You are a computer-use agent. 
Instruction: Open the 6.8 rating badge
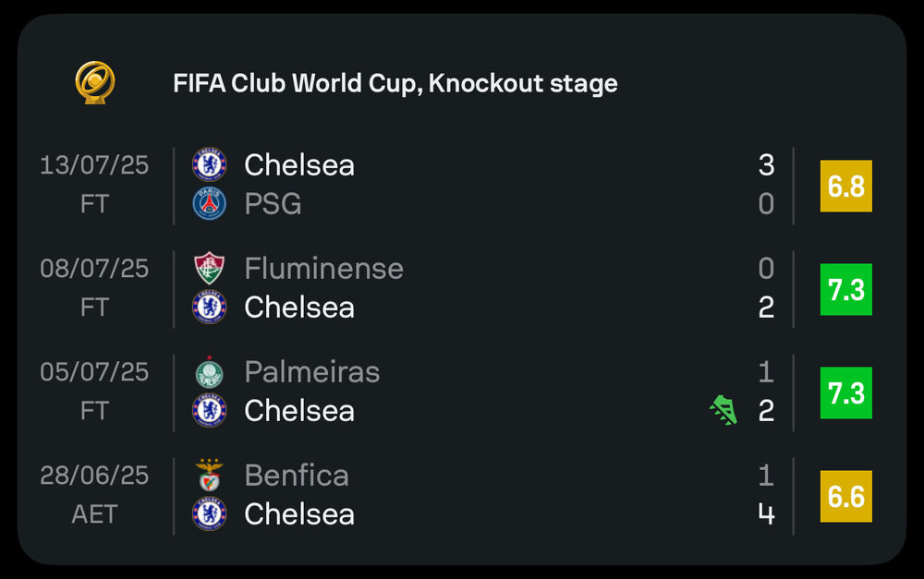click(846, 187)
